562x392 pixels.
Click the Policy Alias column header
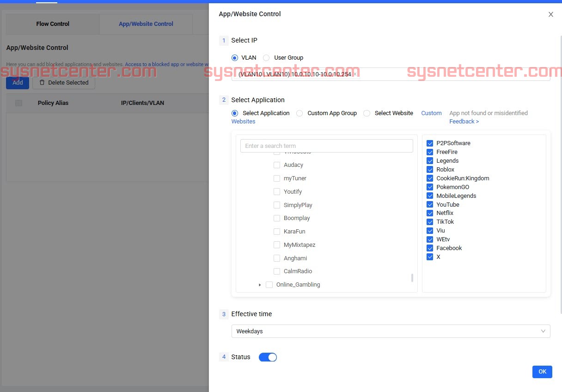coord(53,103)
